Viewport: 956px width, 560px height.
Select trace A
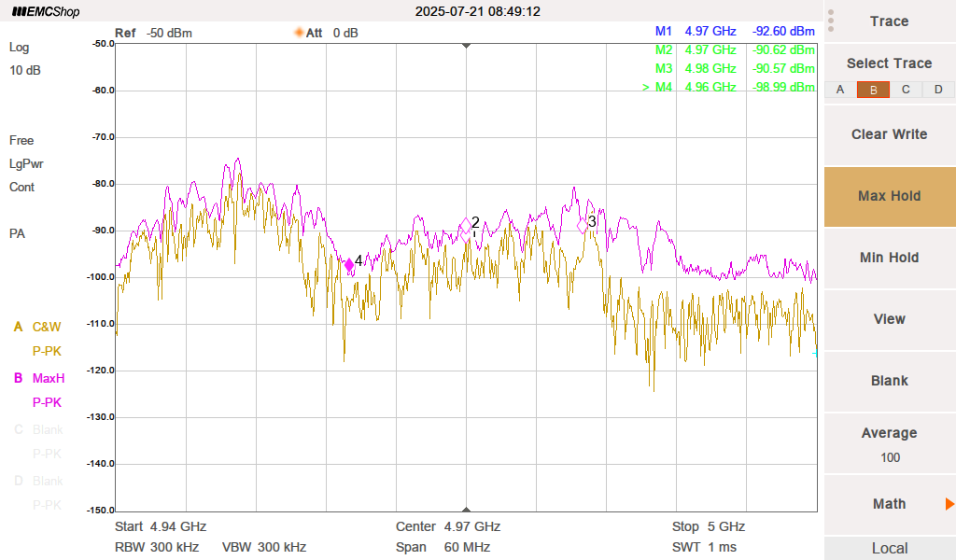click(x=840, y=90)
